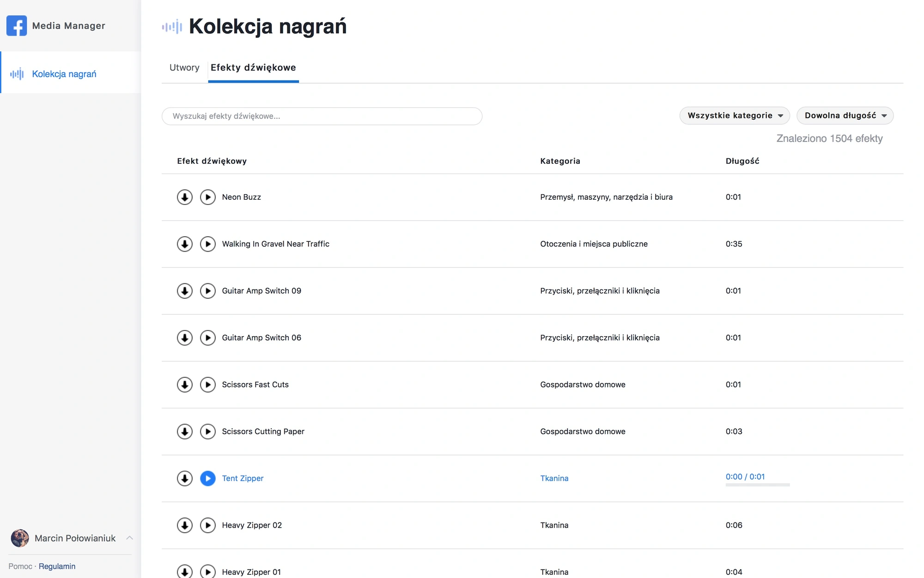Open the Dowolna długość dropdown

[845, 116]
